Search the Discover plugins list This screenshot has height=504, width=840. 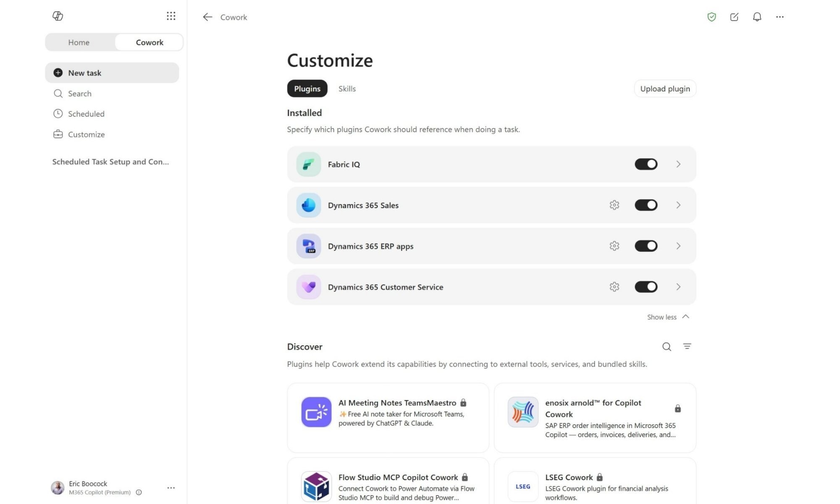[667, 346]
